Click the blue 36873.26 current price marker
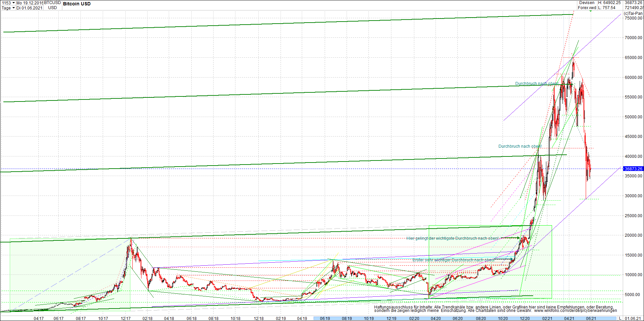This screenshot has height=321, width=644. pyautogui.click(x=633, y=169)
